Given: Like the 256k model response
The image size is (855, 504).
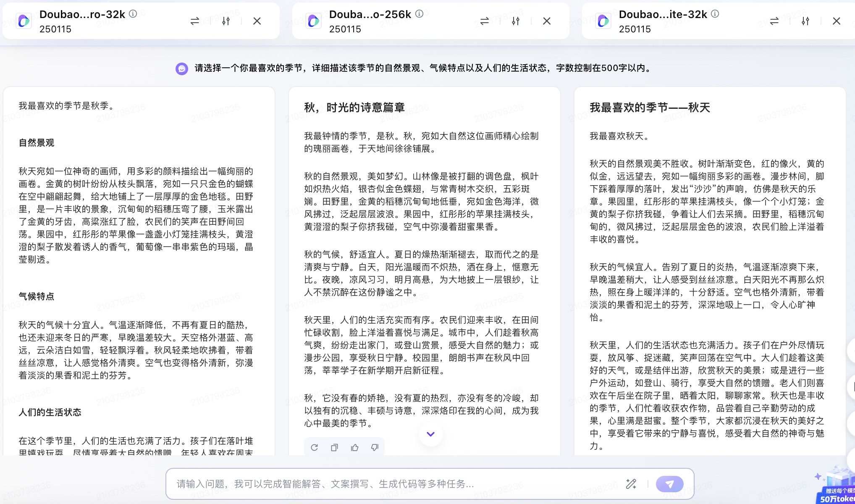Looking at the screenshot, I should tap(354, 448).
